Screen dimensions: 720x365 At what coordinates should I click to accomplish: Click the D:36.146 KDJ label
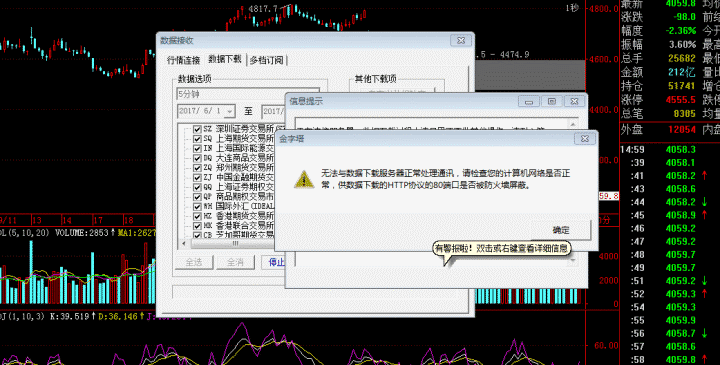click(118, 316)
